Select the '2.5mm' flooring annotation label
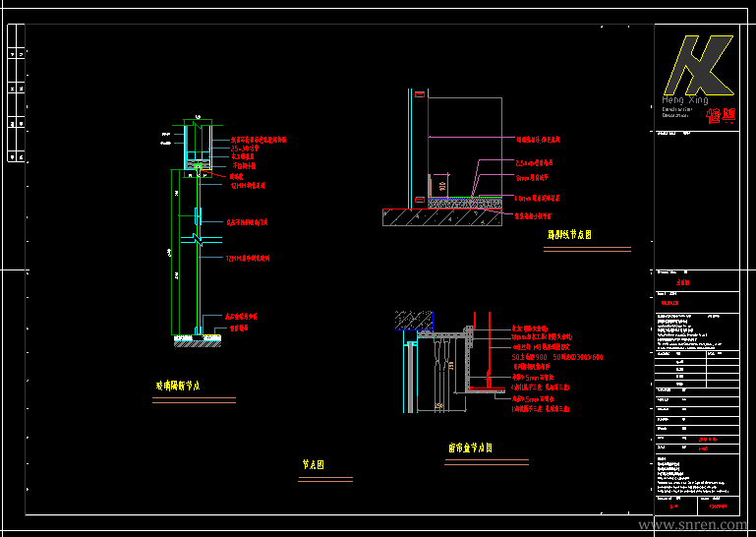The width and height of the screenshot is (756, 537). pos(534,163)
